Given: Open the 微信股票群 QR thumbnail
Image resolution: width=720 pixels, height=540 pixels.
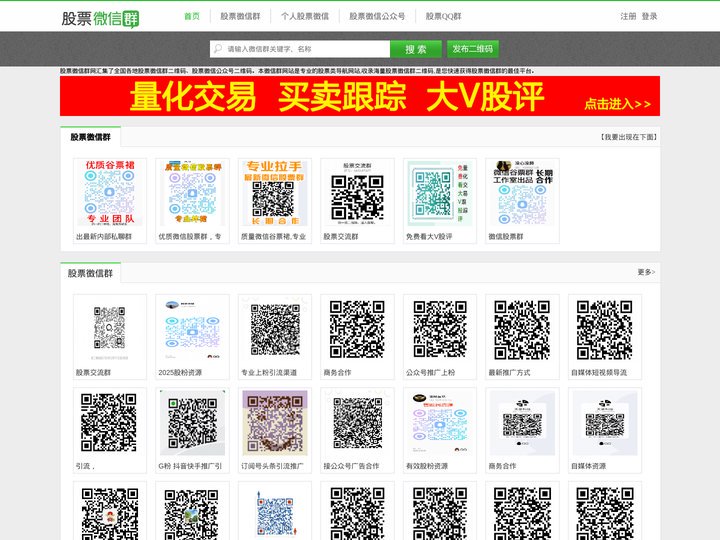Looking at the screenshot, I should [522, 193].
